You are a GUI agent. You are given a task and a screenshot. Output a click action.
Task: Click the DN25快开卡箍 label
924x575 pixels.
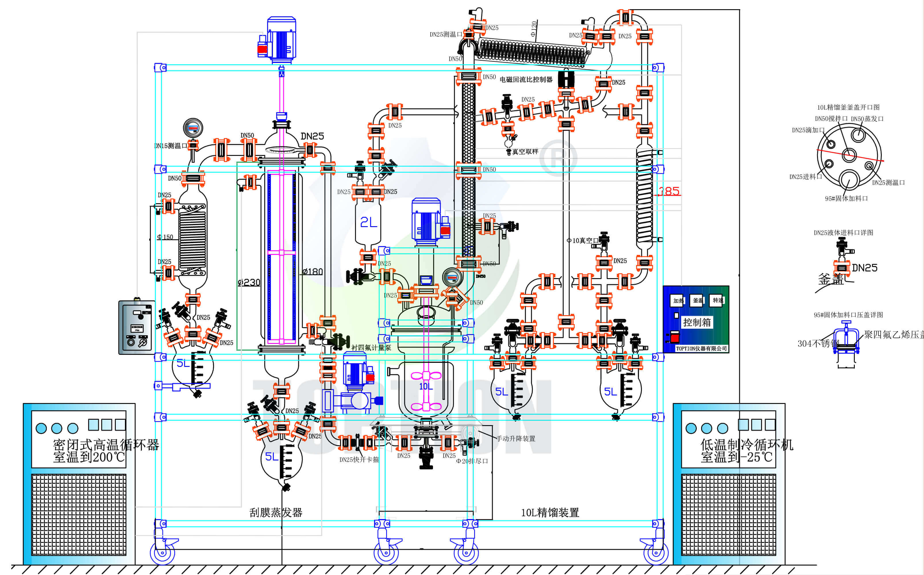point(359,459)
